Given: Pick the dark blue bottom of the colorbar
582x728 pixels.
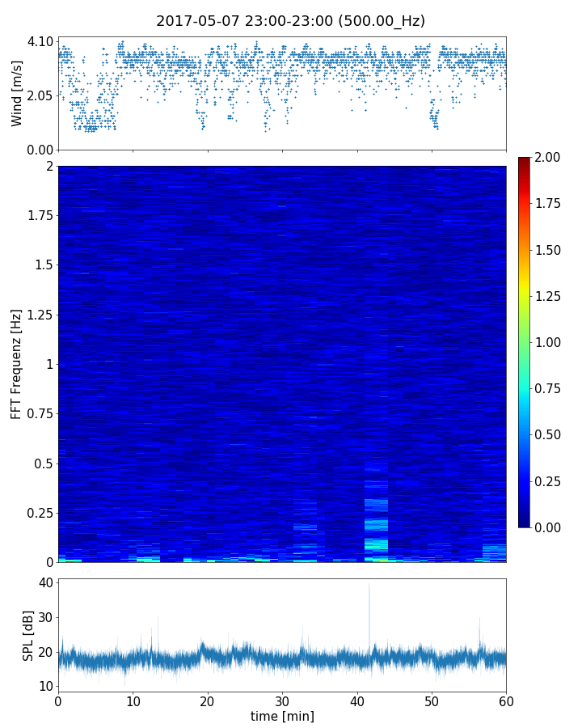Looking at the screenshot, I should click(525, 523).
